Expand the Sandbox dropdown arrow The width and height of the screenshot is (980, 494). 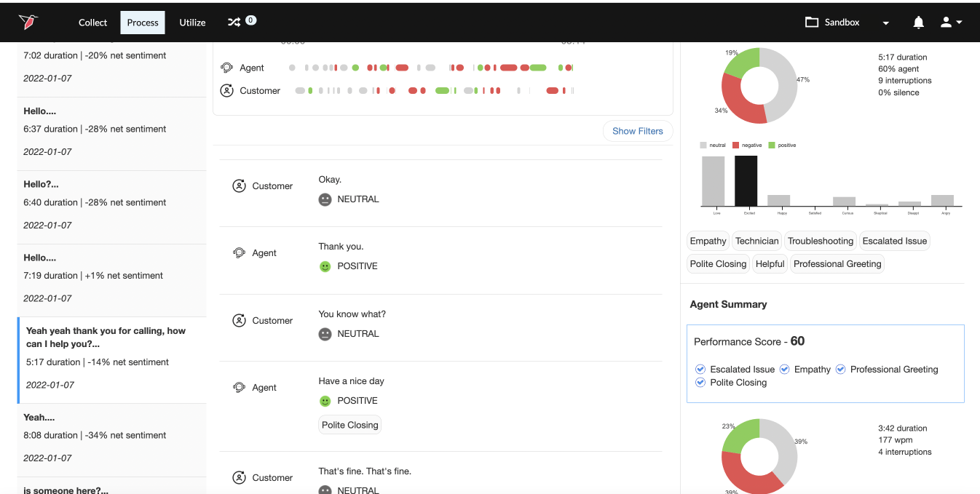click(x=886, y=23)
